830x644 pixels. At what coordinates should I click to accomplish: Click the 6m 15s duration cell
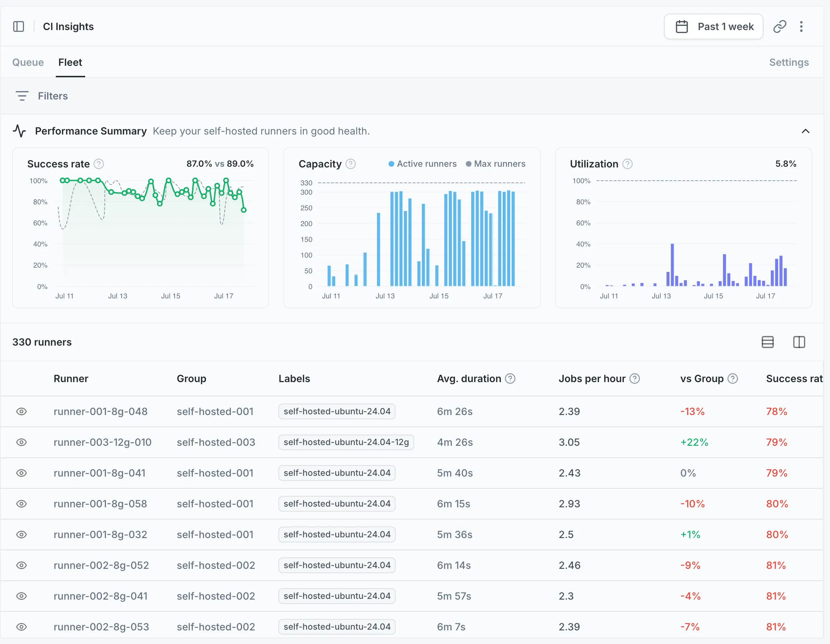click(454, 504)
